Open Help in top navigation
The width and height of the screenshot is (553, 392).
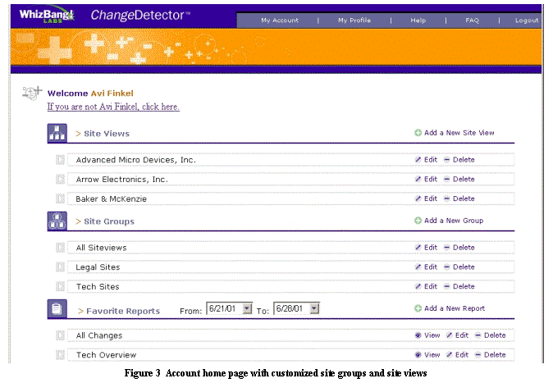(418, 21)
